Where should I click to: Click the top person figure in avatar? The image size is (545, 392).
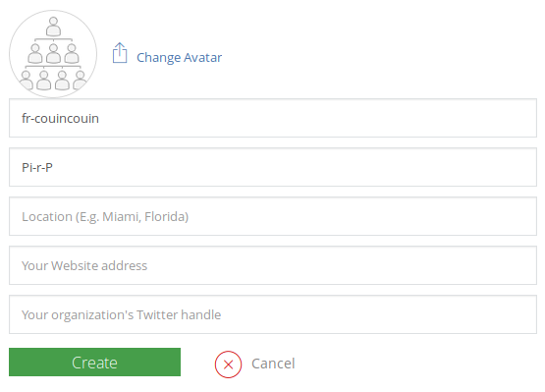pyautogui.click(x=53, y=27)
